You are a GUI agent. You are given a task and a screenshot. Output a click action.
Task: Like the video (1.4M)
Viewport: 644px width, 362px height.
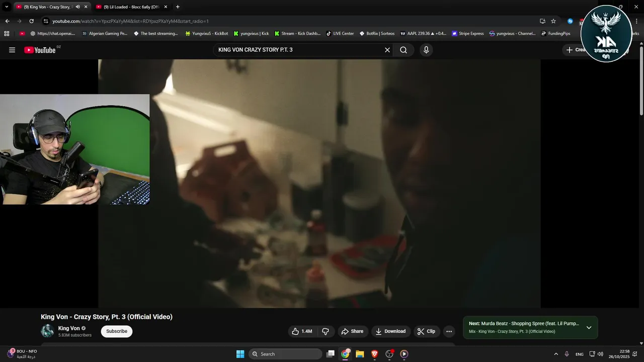[302, 331]
